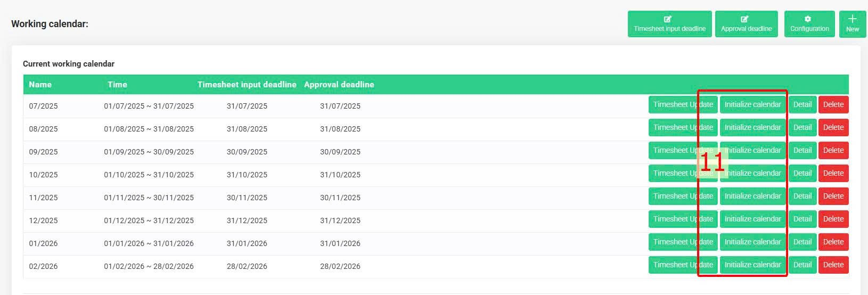The image size is (868, 295).
Task: Click Timesheet Update for 07/2025
Action: point(683,105)
